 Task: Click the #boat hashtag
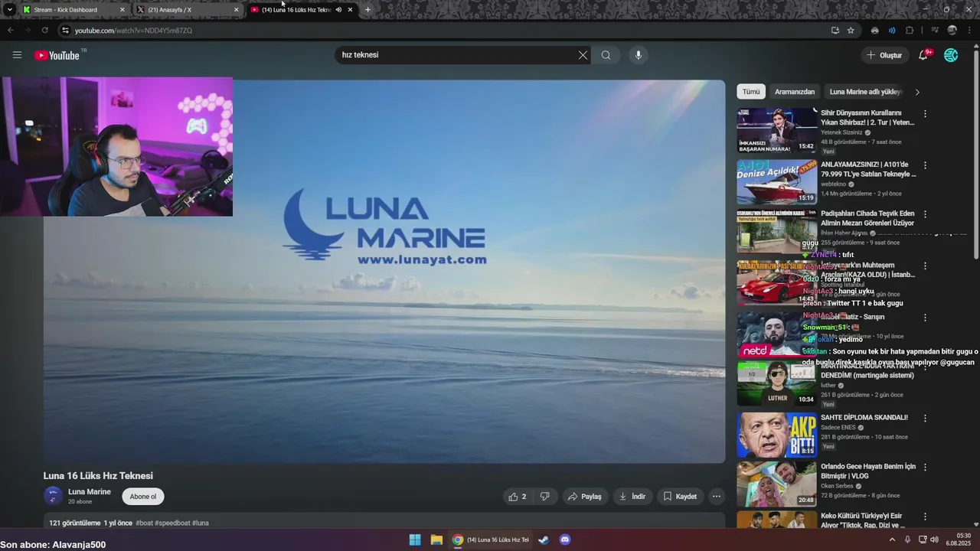144,523
